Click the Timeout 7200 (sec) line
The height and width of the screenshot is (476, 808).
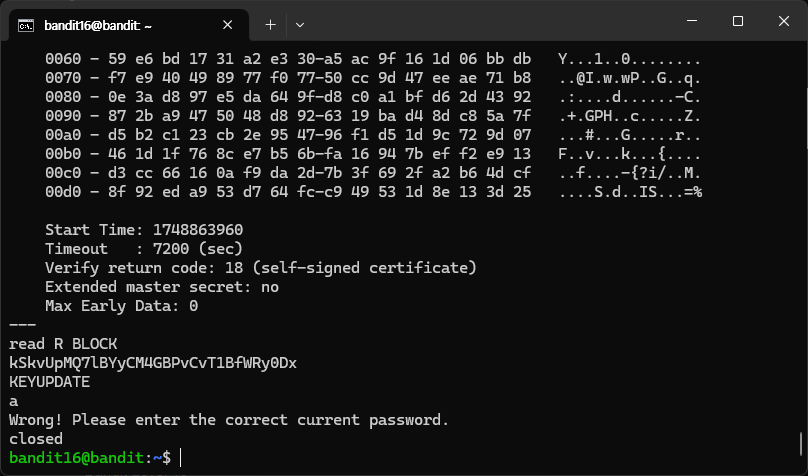(x=144, y=249)
